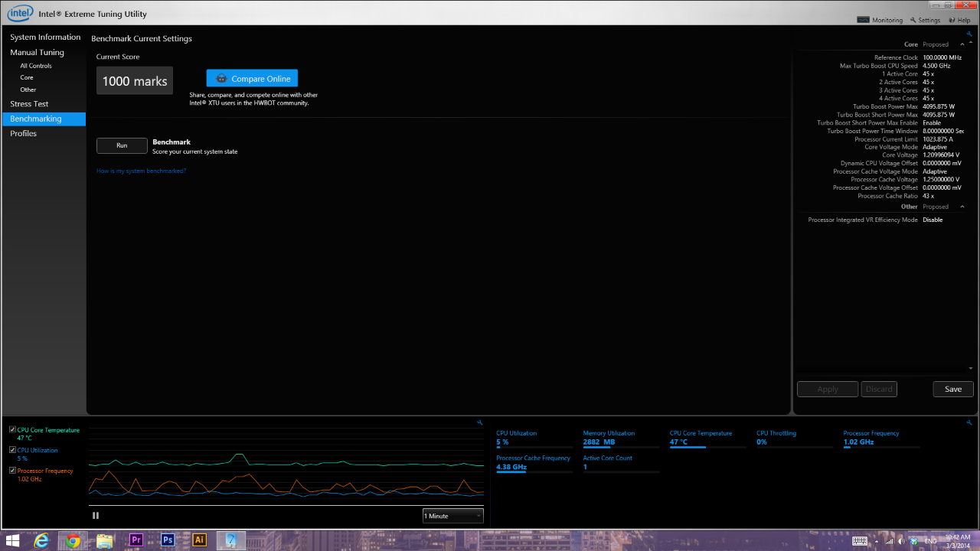Viewport: 980px width, 551px height.
Task: Click Processor Integrated VR Efficiency Mode Disable value
Action: pos(933,220)
